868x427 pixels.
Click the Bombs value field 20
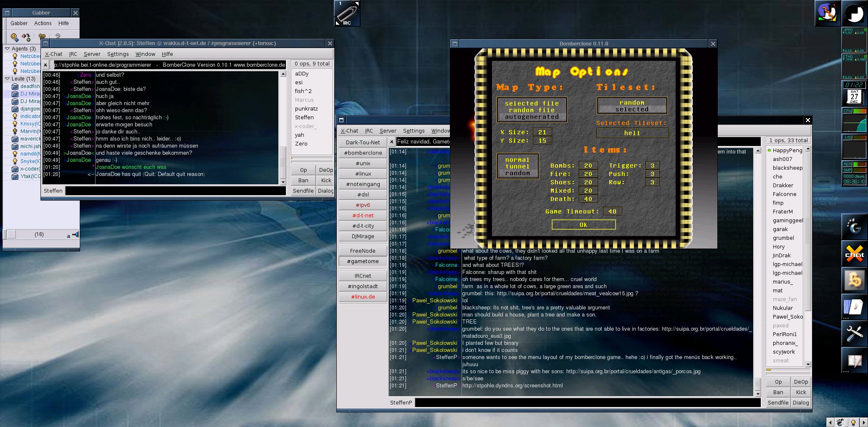tap(588, 166)
